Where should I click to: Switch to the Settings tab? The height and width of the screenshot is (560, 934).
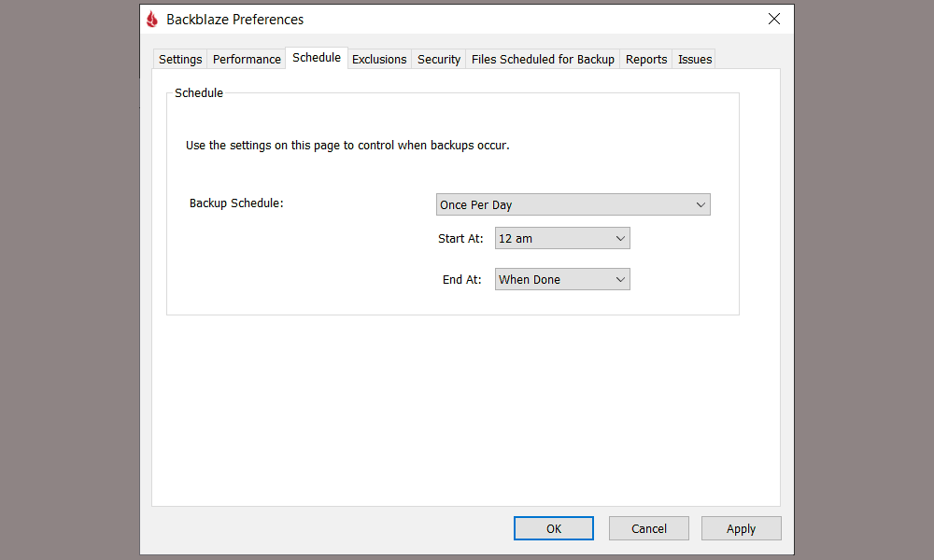click(x=180, y=59)
